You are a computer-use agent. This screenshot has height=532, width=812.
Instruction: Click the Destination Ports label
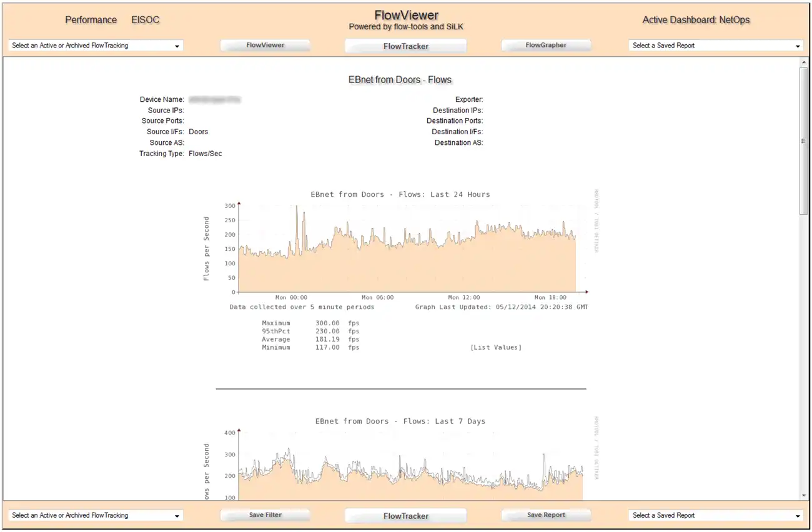[x=455, y=121]
